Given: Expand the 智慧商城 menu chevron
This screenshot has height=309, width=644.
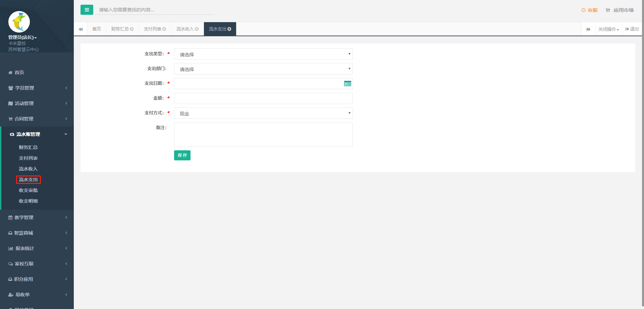Looking at the screenshot, I should [x=66, y=233].
